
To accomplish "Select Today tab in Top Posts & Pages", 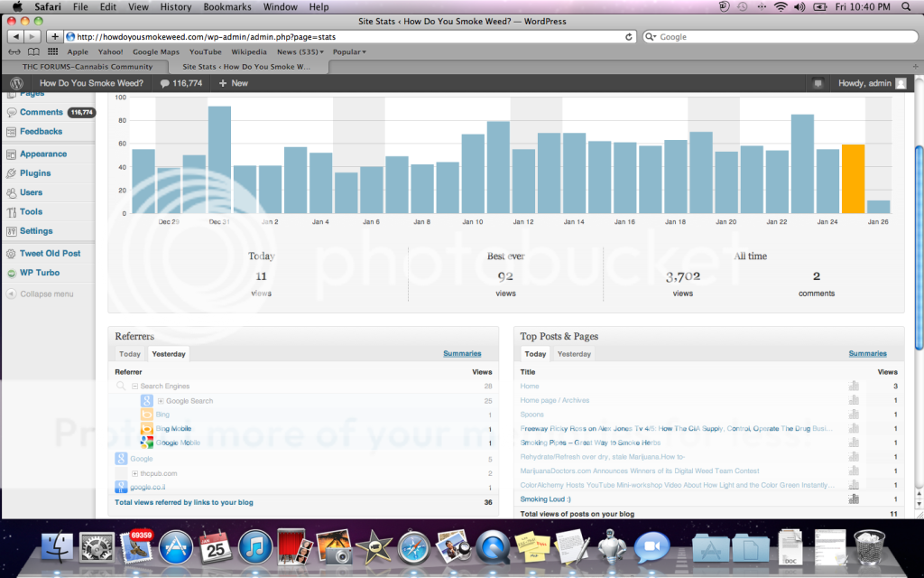I will click(x=535, y=354).
